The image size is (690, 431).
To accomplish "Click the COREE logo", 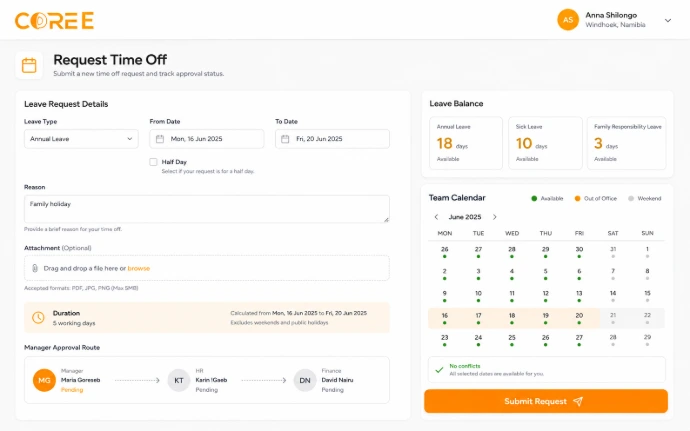I will point(54,21).
